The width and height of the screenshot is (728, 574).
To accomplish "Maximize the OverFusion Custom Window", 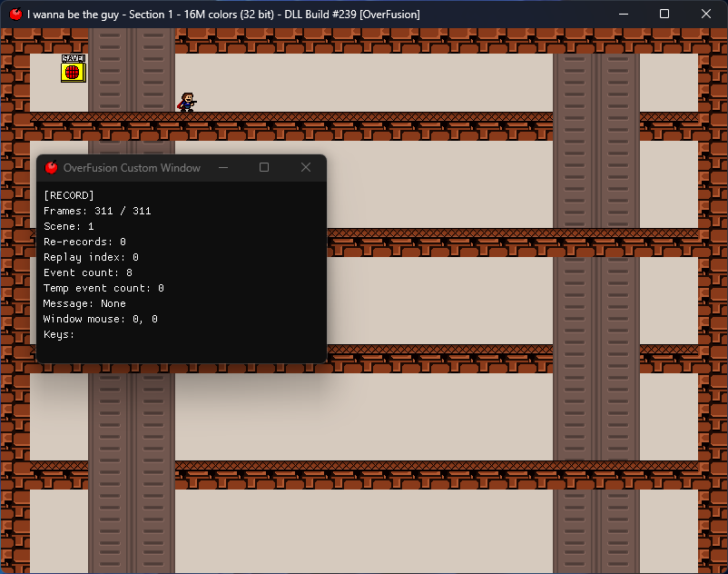I will click(264, 167).
